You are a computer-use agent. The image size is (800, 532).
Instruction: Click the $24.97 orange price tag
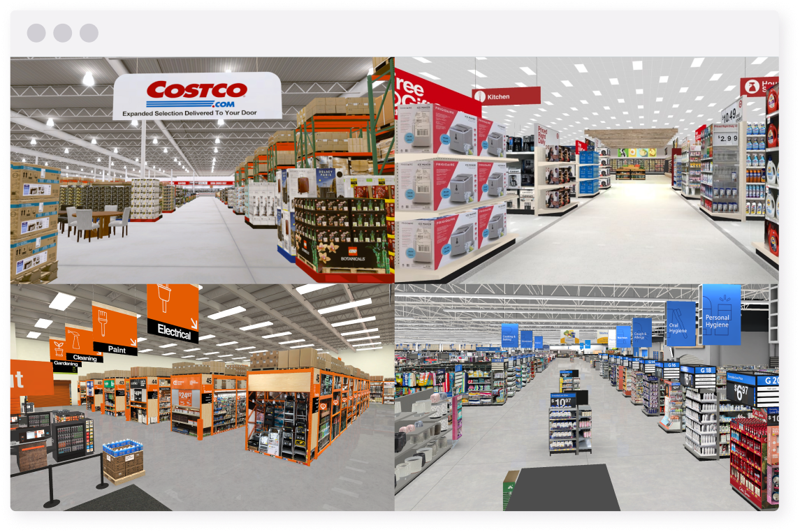click(x=184, y=396)
